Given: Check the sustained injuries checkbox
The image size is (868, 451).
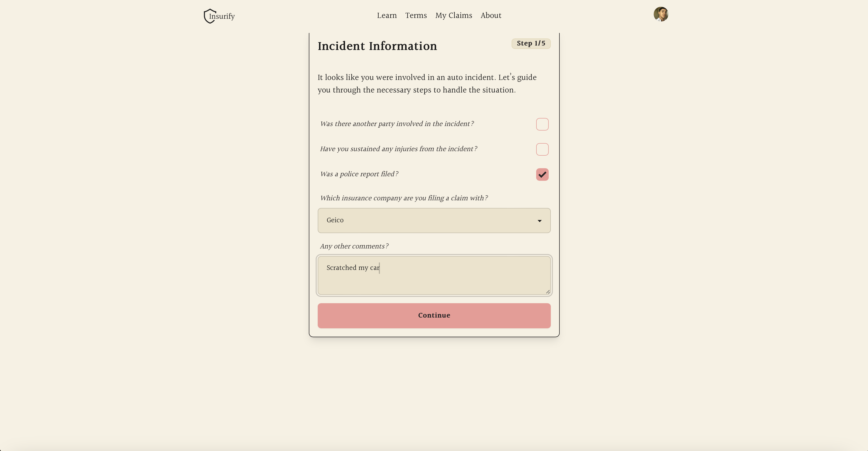Looking at the screenshot, I should click(x=542, y=149).
